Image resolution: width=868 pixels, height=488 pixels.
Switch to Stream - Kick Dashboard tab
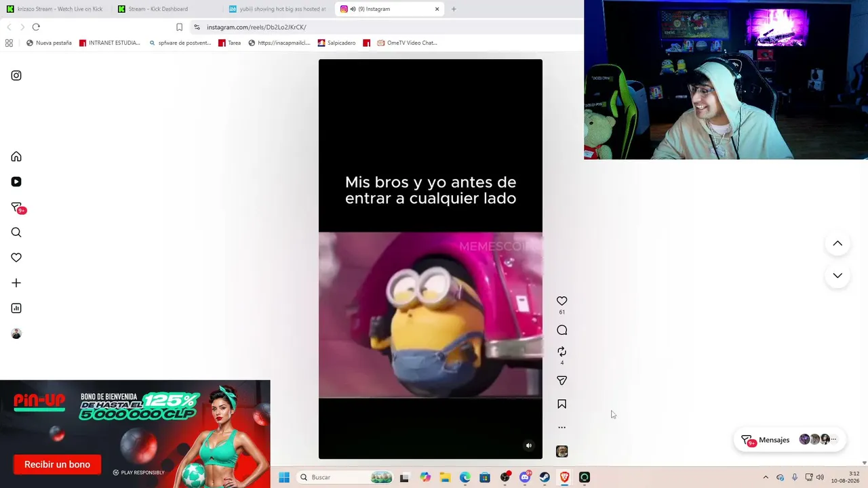(166, 9)
